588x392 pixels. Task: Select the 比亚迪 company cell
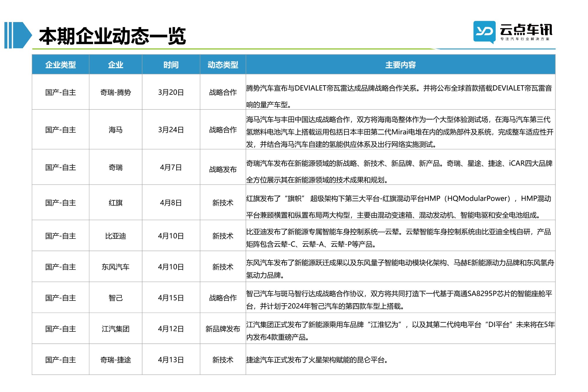click(x=116, y=236)
